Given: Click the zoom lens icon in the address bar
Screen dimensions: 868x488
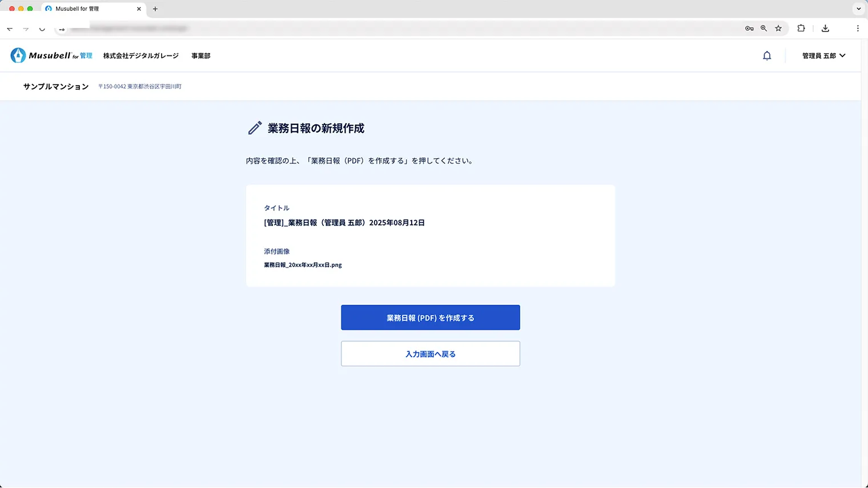Looking at the screenshot, I should tap(763, 28).
